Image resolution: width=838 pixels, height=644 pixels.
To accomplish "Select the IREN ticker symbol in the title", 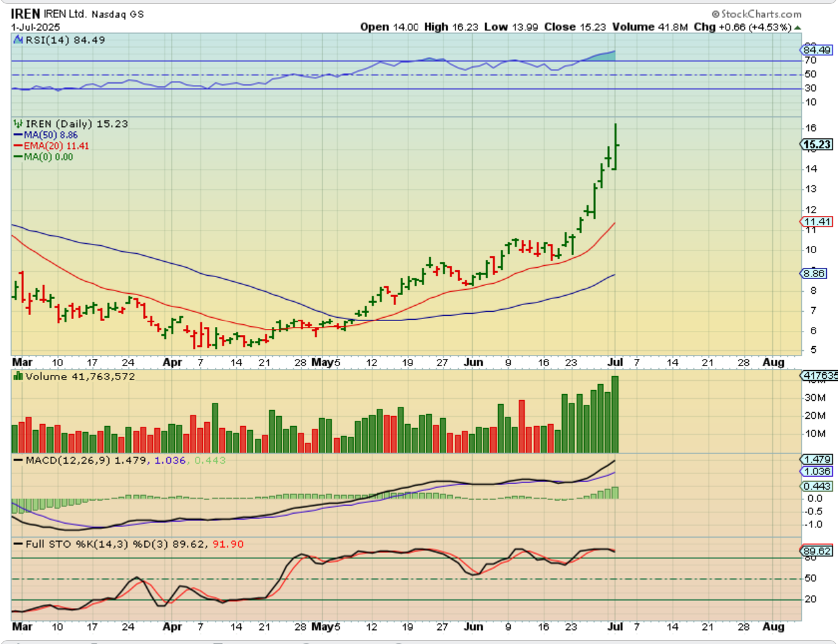I will pyautogui.click(x=25, y=14).
